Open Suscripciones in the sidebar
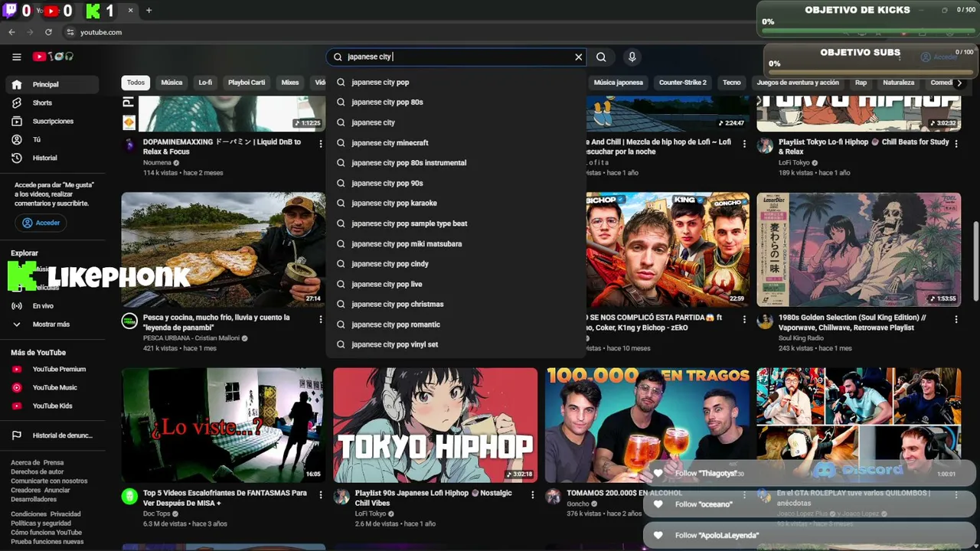This screenshot has width=980, height=551. pyautogui.click(x=52, y=121)
